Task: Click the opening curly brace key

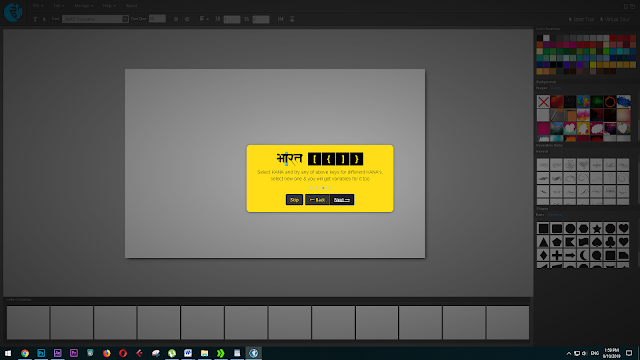Action: click(329, 159)
